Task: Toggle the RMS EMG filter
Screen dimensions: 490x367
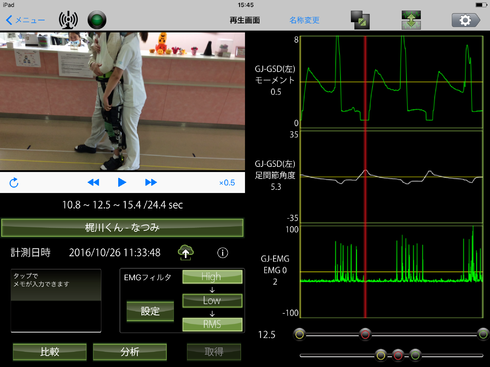Action: tap(212, 324)
